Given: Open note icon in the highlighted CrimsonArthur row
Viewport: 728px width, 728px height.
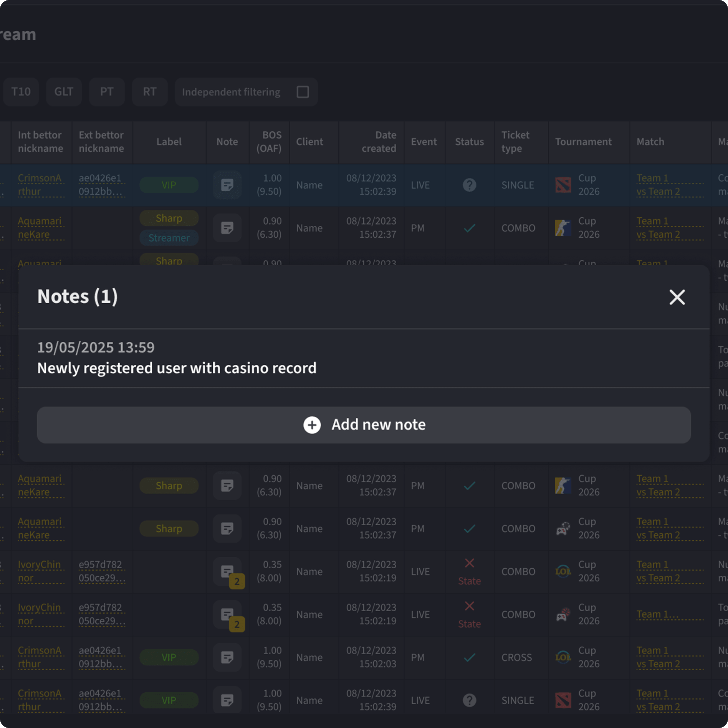Looking at the screenshot, I should [x=227, y=185].
